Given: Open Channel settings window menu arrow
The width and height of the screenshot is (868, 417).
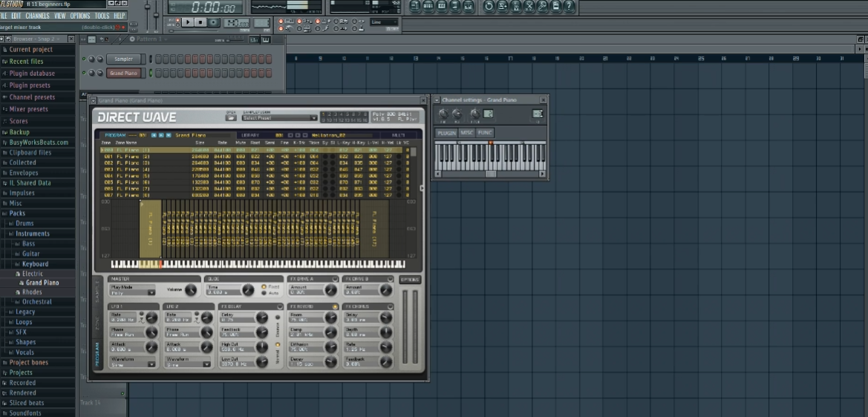Looking at the screenshot, I should pos(437,100).
